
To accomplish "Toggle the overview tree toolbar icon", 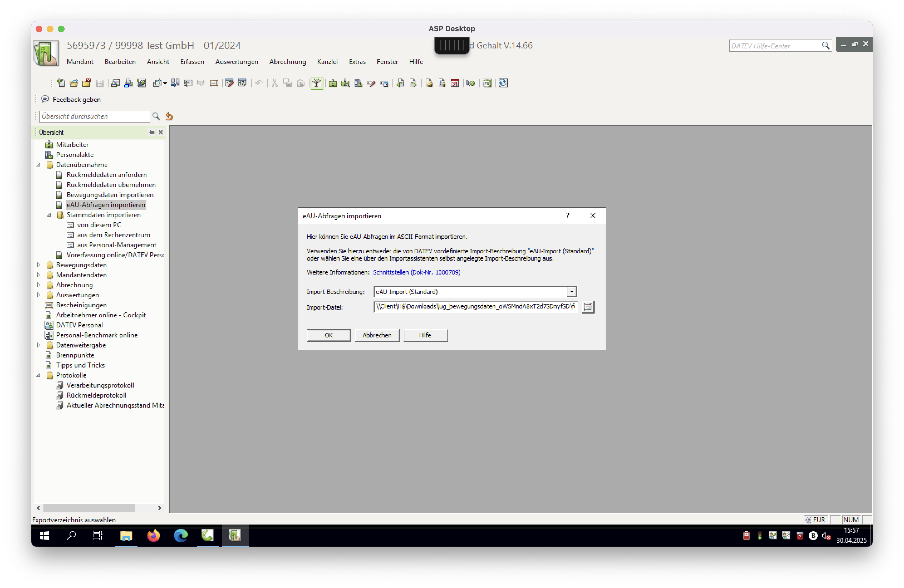I will (x=316, y=83).
